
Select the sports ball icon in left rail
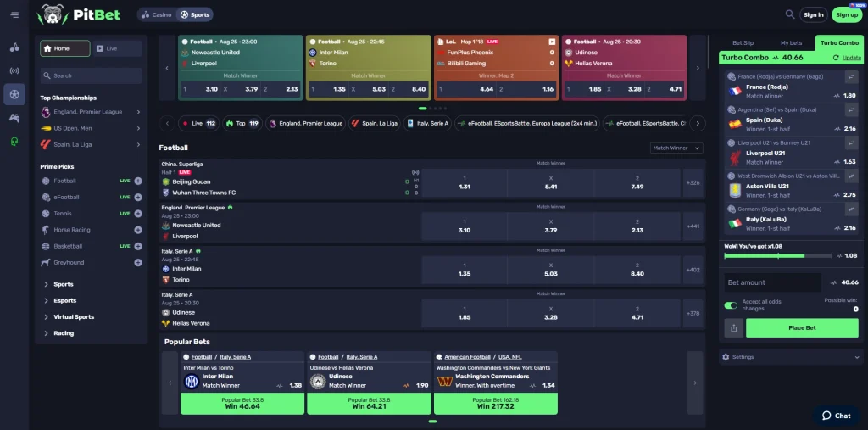[14, 94]
